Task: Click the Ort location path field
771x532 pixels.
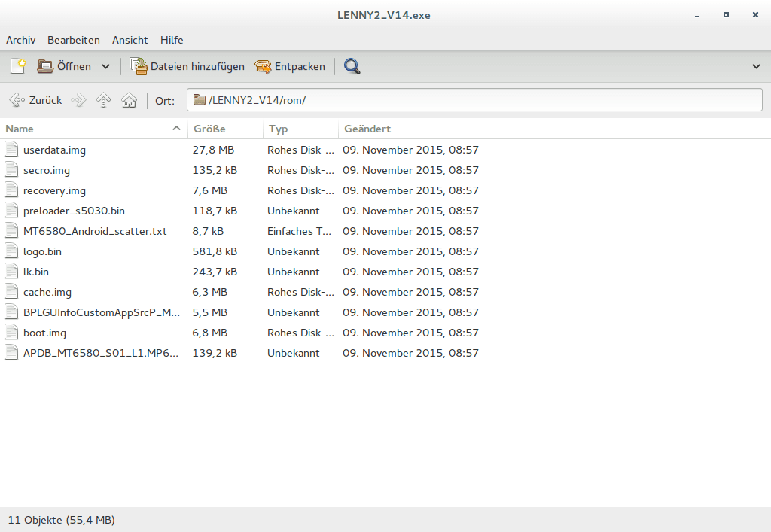Action: 474,100
